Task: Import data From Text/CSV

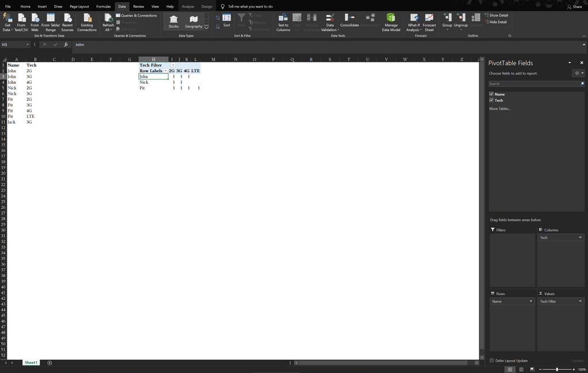Action: pos(21,22)
